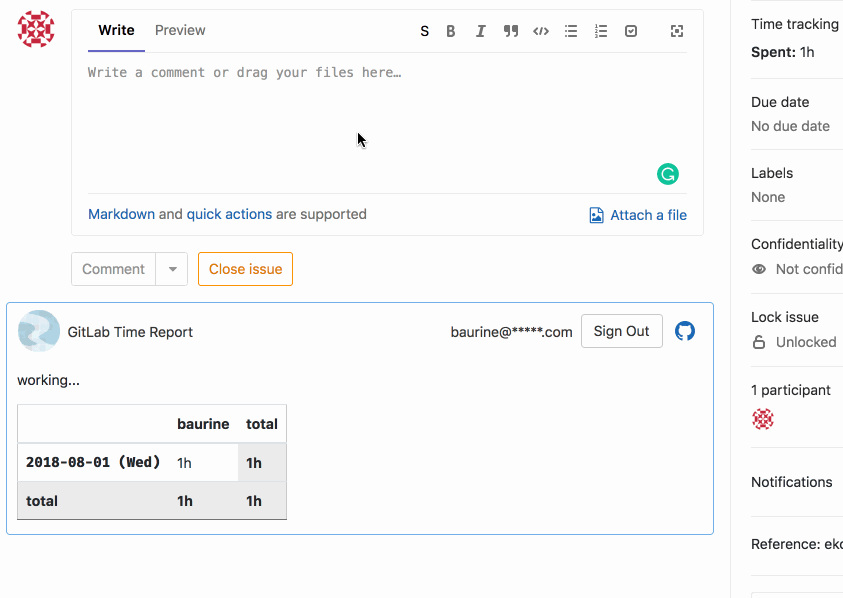Open the quick actions link
Screen dimensions: 843x598
tap(229, 214)
